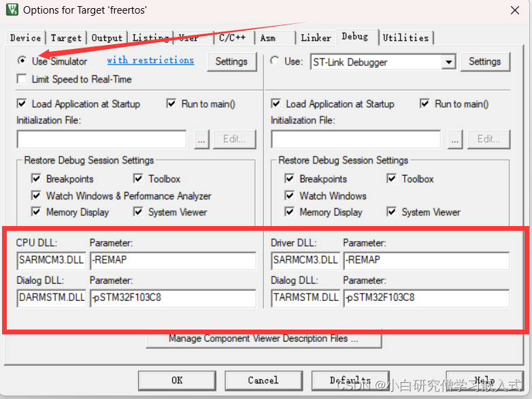
Task: Click DARMSTM.DLL parameter field -pSTM32F103C8
Action: coord(173,298)
